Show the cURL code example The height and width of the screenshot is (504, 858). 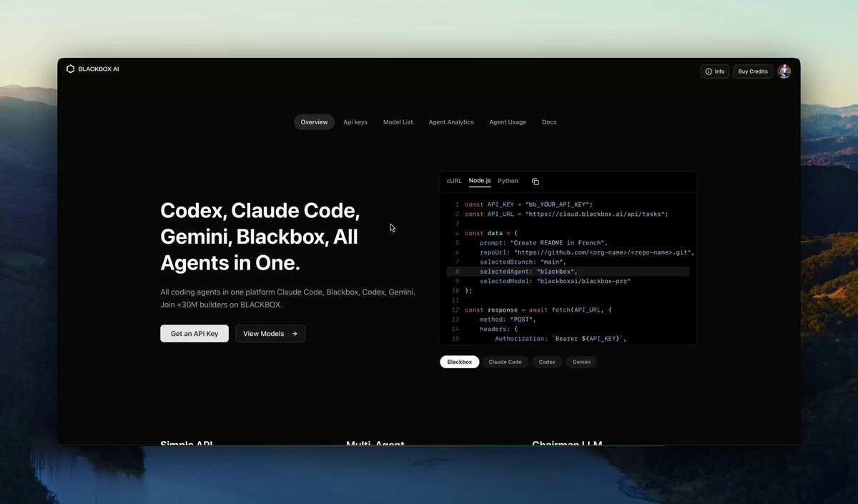pos(454,182)
